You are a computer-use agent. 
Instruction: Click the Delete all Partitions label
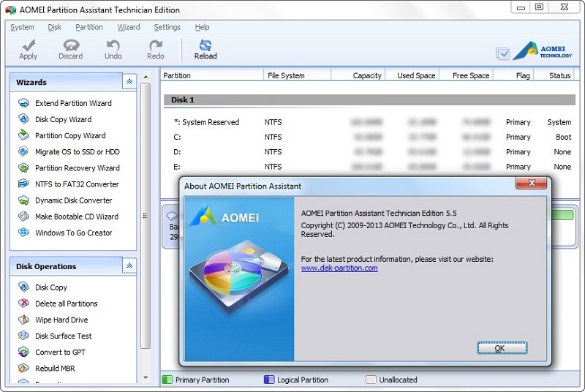66,304
